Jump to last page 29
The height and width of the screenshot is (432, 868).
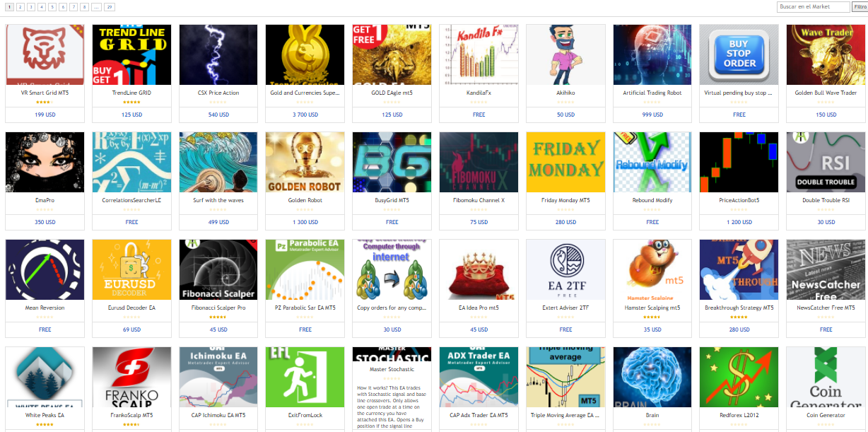click(x=110, y=7)
